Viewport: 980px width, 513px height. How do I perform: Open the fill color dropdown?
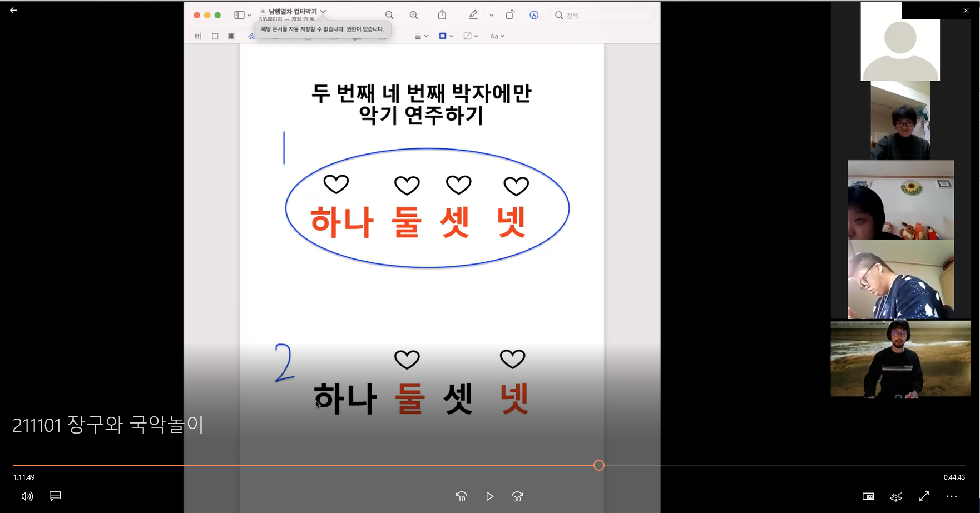[471, 36]
